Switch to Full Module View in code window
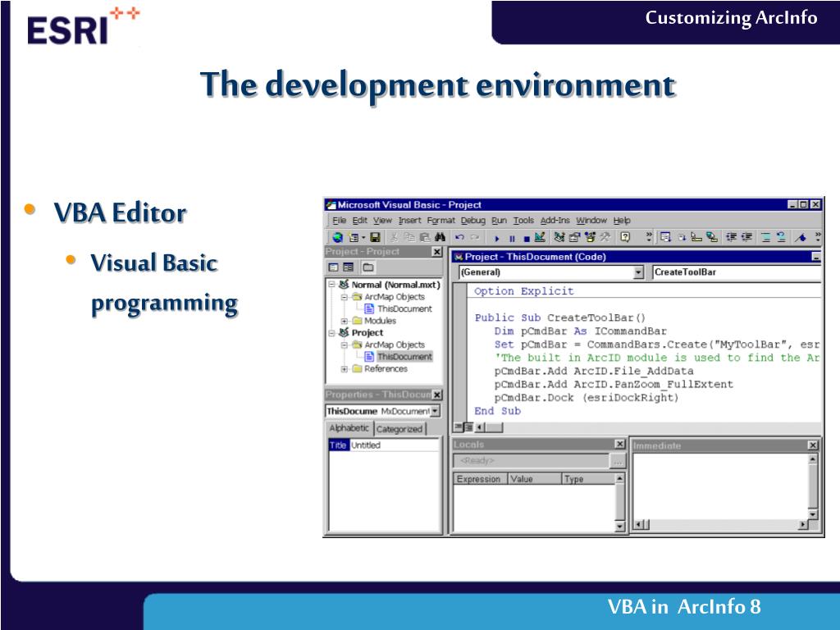Viewport: 840px width, 630px height. click(x=468, y=427)
